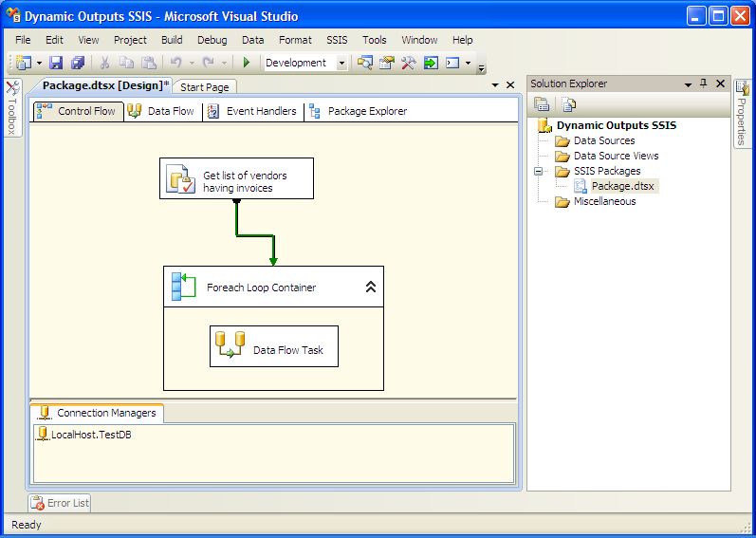Screen dimensions: 756x538
Task: Click the Solution Explorer Properties icon
Action: (x=542, y=104)
